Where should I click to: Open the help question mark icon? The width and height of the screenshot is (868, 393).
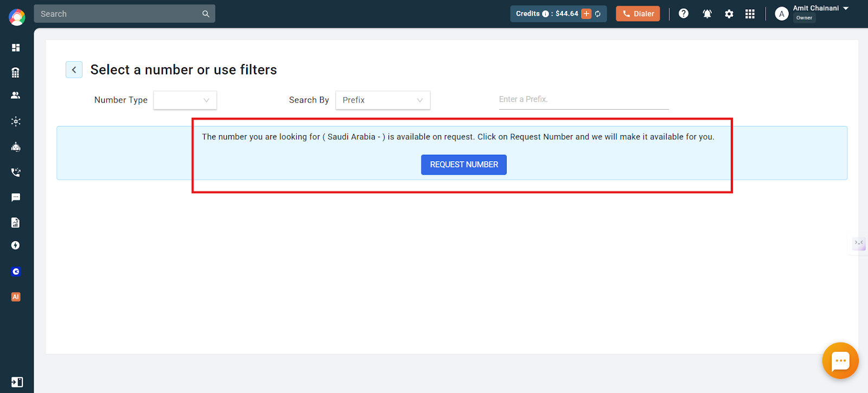tap(684, 14)
